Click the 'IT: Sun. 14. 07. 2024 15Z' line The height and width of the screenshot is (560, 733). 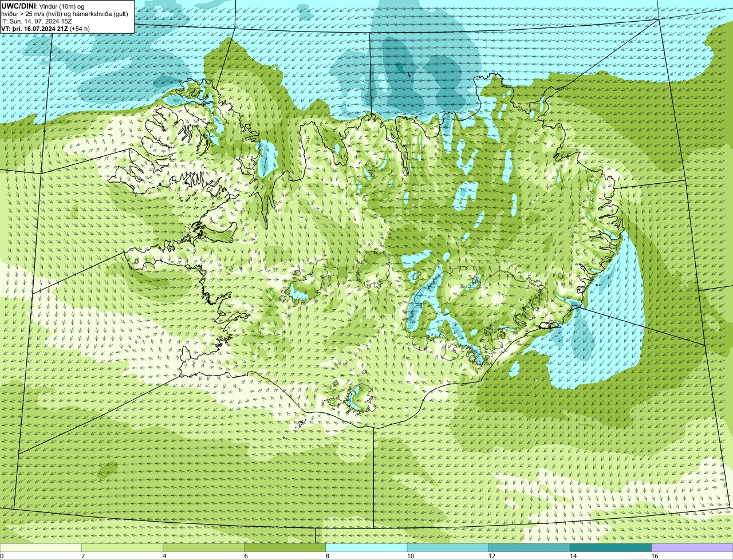click(37, 21)
